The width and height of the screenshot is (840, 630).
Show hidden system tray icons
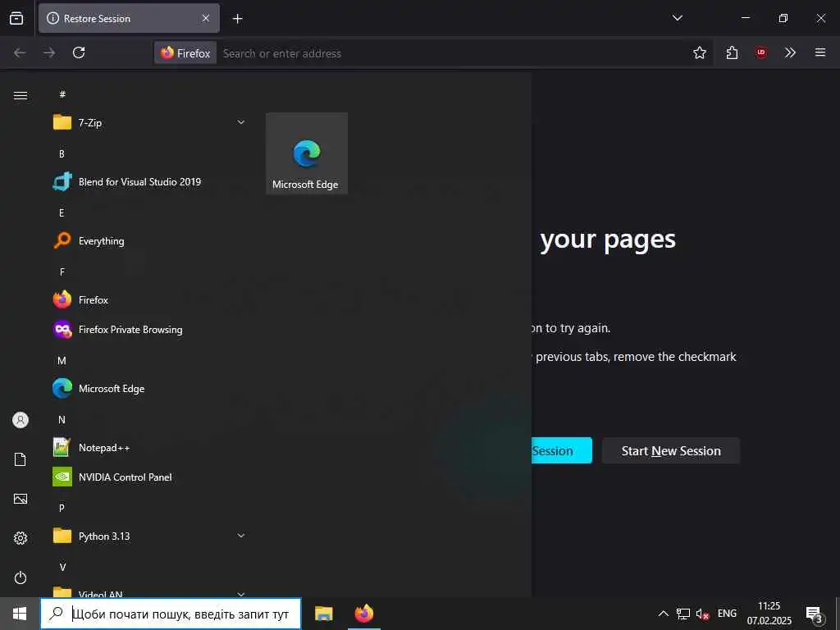point(663,614)
